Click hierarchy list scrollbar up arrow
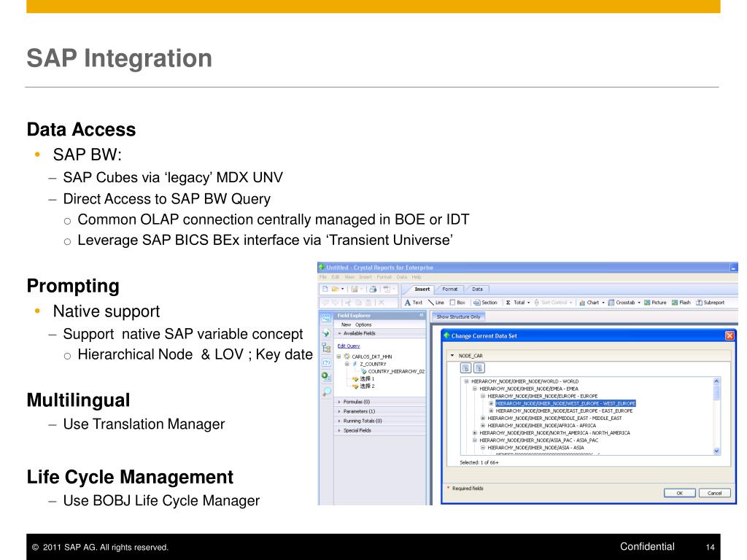Image resolution: width=747 pixels, height=560 pixels. [x=716, y=381]
